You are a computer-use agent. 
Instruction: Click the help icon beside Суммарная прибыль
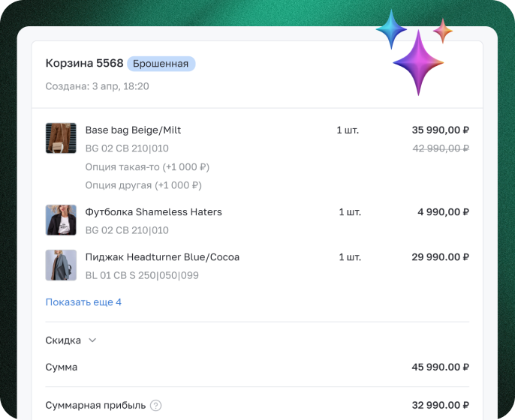coord(155,406)
